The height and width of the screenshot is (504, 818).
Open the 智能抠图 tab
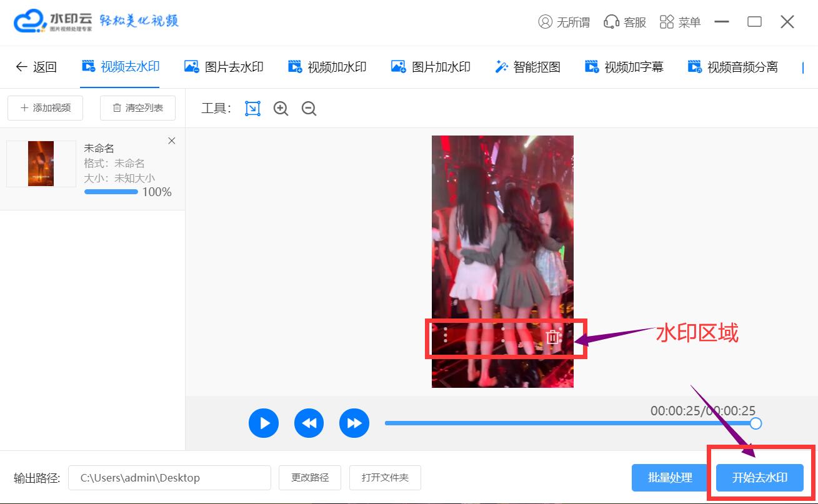pos(527,67)
